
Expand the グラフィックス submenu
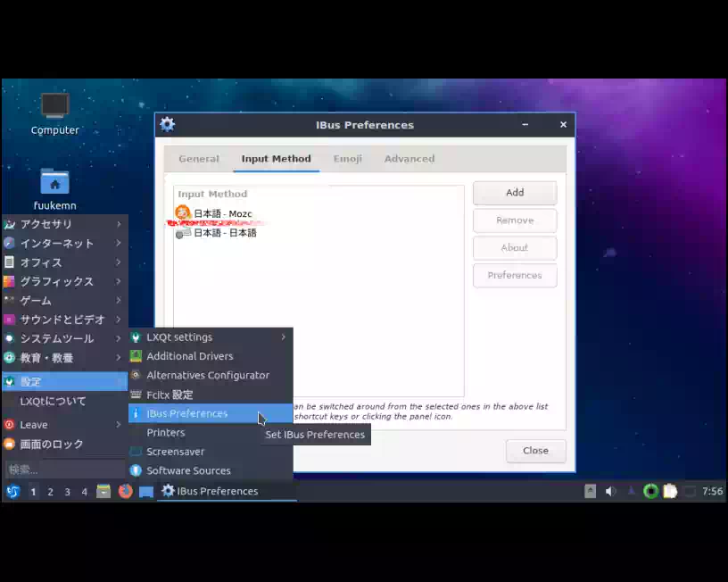click(x=65, y=281)
